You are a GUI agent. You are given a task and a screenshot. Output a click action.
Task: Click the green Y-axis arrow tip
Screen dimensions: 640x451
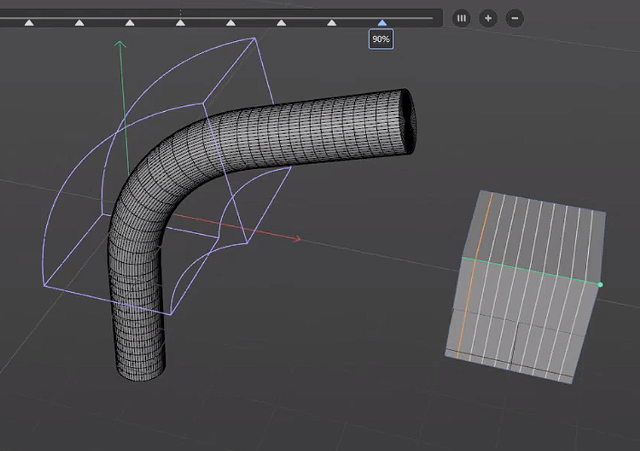click(x=119, y=44)
